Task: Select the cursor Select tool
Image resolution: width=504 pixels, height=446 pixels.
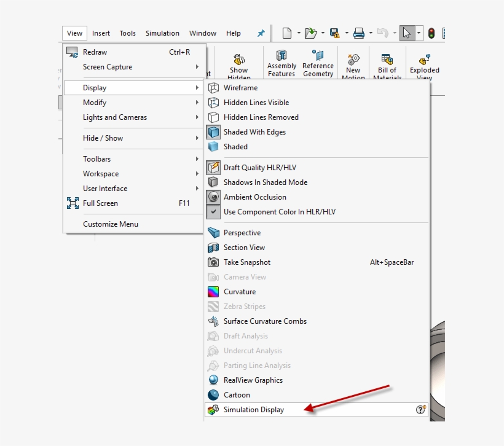Action: click(407, 33)
